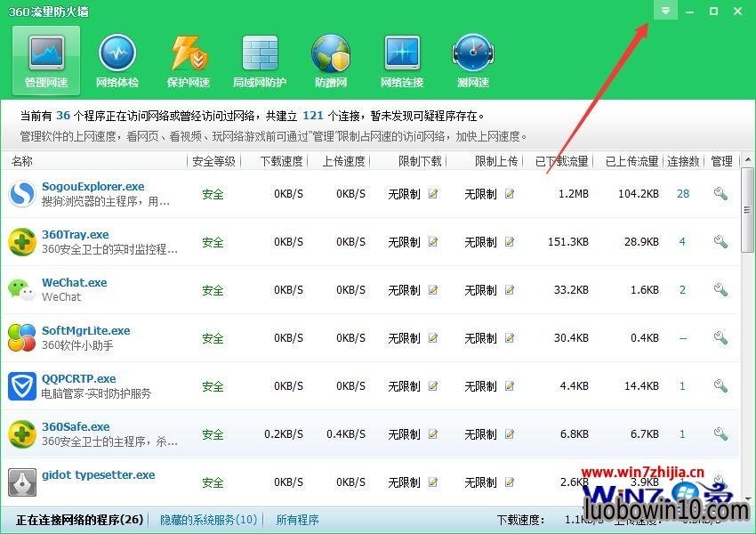Click the SoftMgrLite.exe program icon
The height and width of the screenshot is (534, 756).
coord(22,338)
